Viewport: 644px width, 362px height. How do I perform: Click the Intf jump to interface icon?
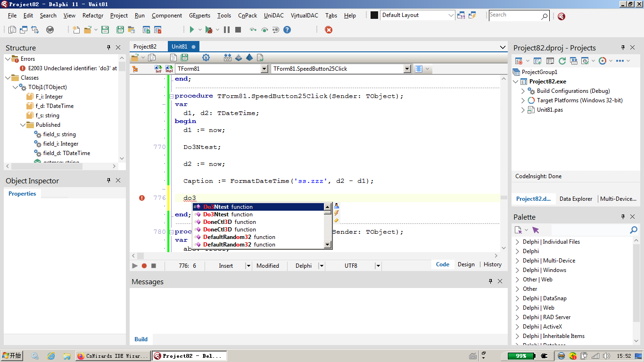tap(158, 69)
